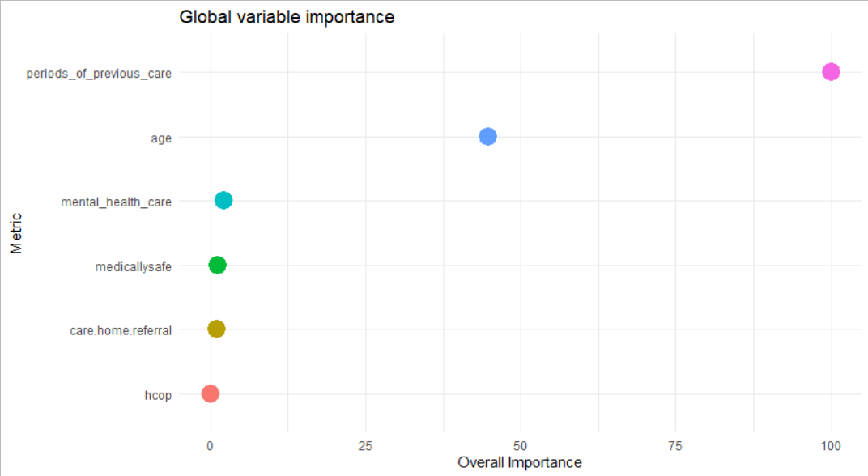Click the 'mental_health_care' axis label
Viewport: 868px width, 476px height.
116,202
